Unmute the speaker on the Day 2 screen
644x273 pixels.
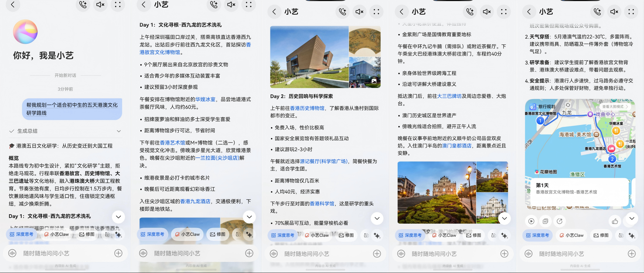[360, 12]
